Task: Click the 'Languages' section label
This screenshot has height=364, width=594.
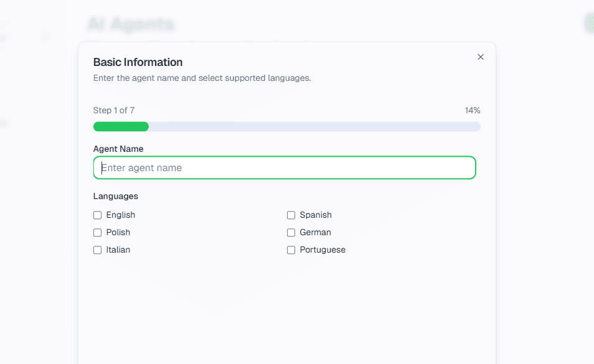Action: pyautogui.click(x=116, y=197)
